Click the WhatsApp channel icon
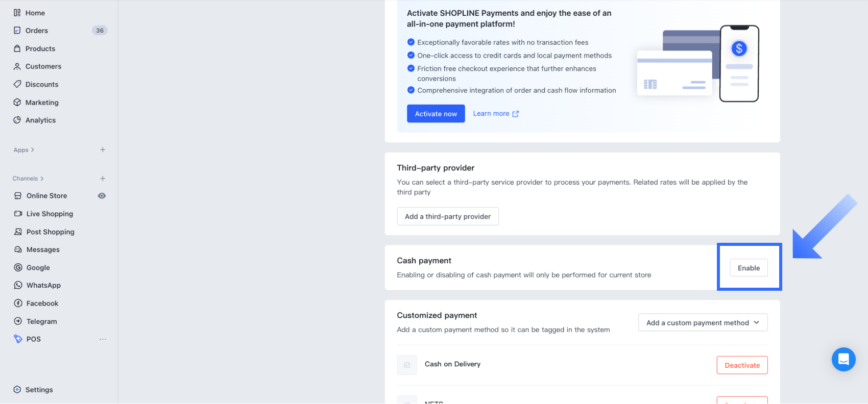 (x=18, y=285)
